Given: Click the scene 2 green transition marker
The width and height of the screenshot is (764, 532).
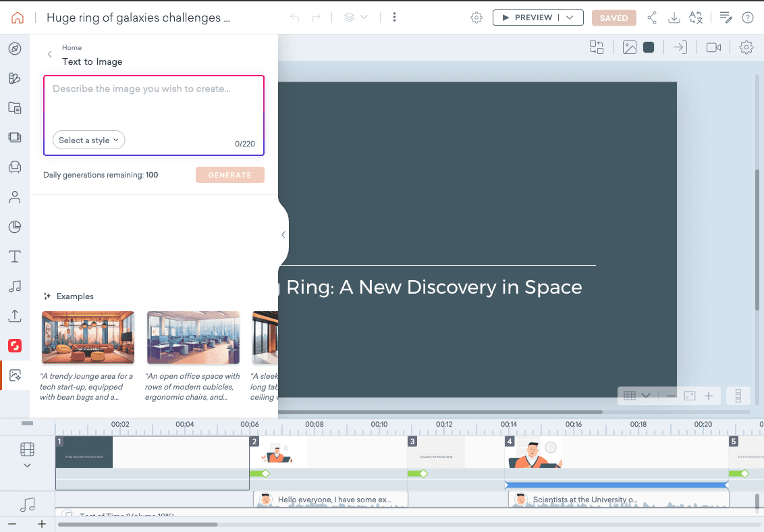Looking at the screenshot, I should 260,473.
